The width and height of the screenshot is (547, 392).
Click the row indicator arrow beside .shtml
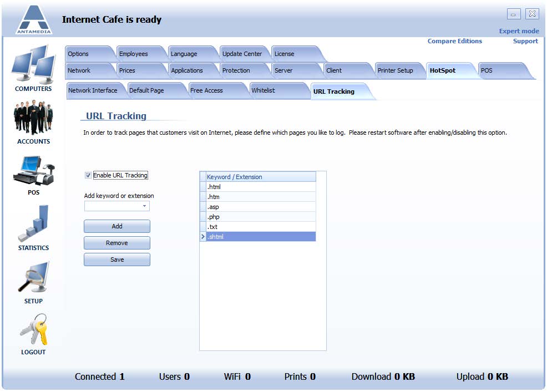click(x=202, y=237)
